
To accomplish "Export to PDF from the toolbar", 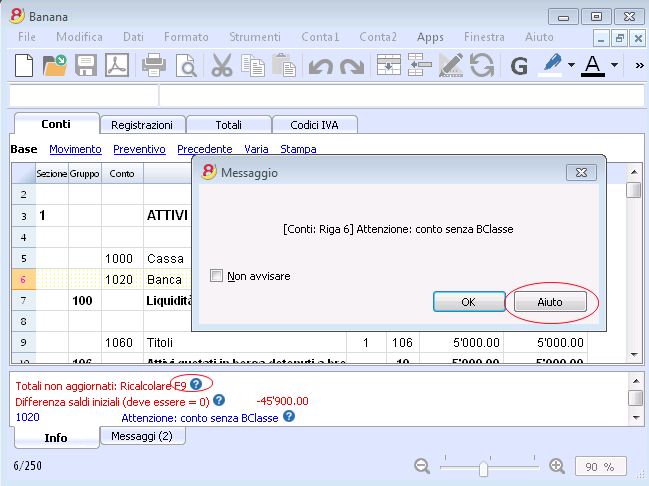I will 117,65.
